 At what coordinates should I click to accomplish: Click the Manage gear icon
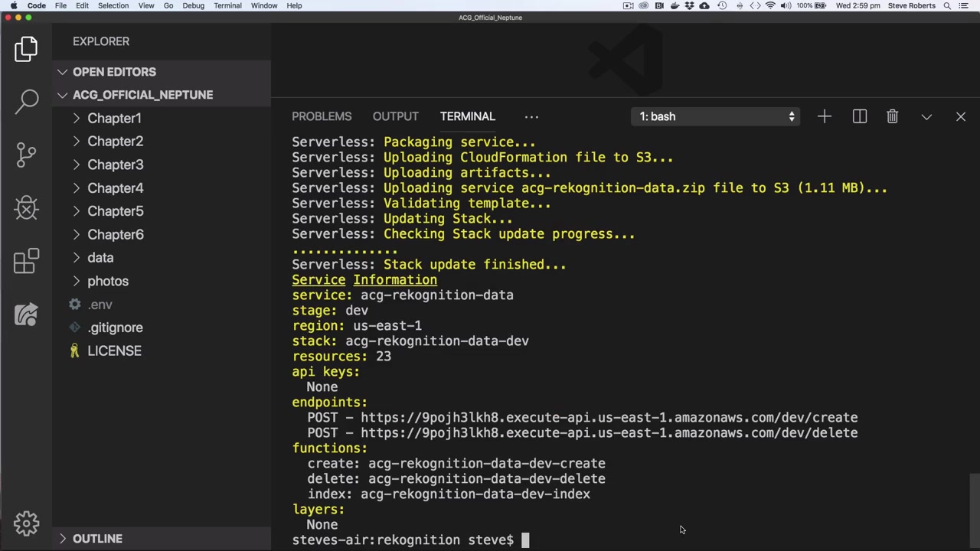26,523
